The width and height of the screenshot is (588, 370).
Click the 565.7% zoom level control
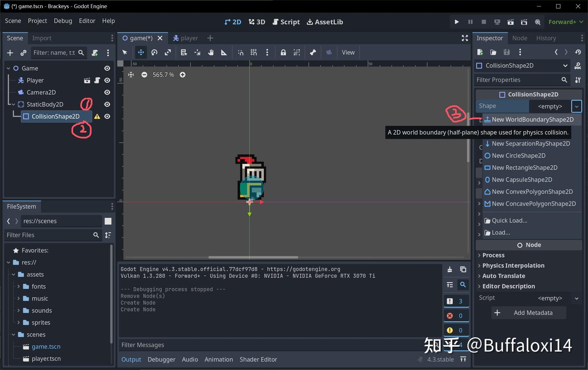click(x=163, y=75)
